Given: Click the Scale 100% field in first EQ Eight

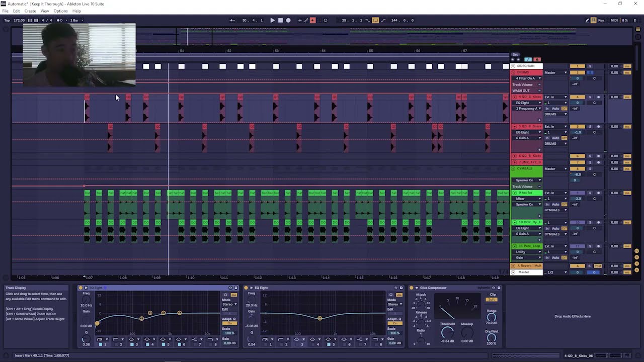Looking at the screenshot, I should pos(229,333).
